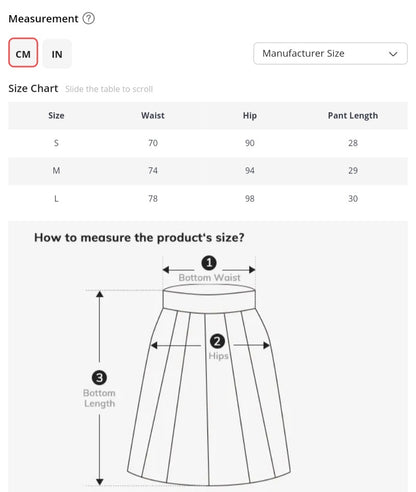
Task: Open the Manufacturer Size dropdown
Action: [x=330, y=53]
